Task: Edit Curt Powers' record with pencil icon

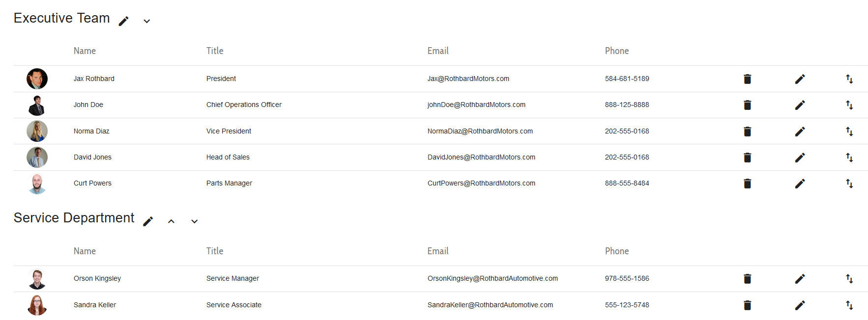Action: [x=800, y=184]
